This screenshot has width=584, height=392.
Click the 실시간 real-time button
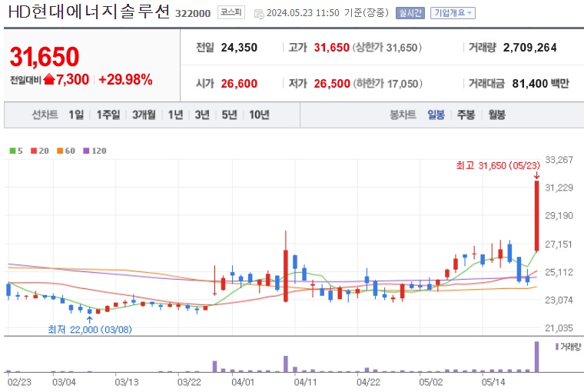(410, 13)
